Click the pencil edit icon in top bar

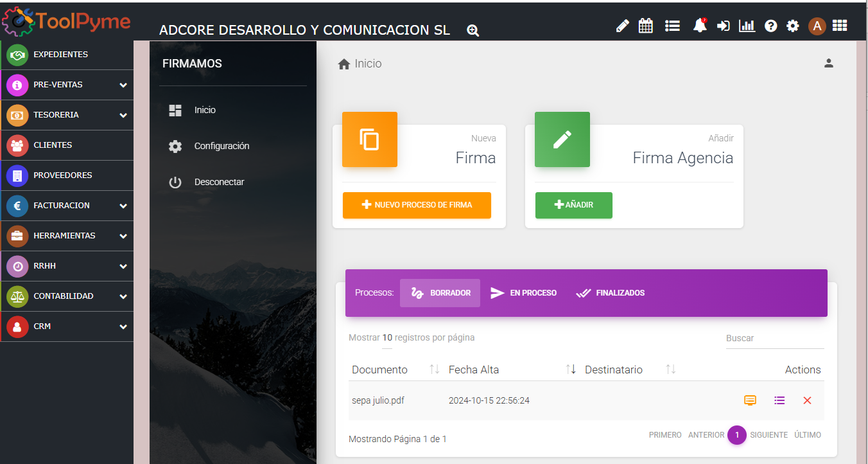pyautogui.click(x=622, y=26)
